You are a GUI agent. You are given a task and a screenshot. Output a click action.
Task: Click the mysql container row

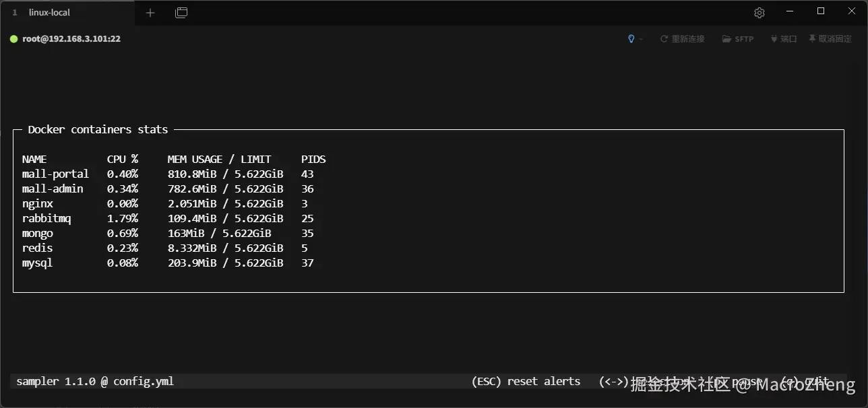(x=37, y=263)
